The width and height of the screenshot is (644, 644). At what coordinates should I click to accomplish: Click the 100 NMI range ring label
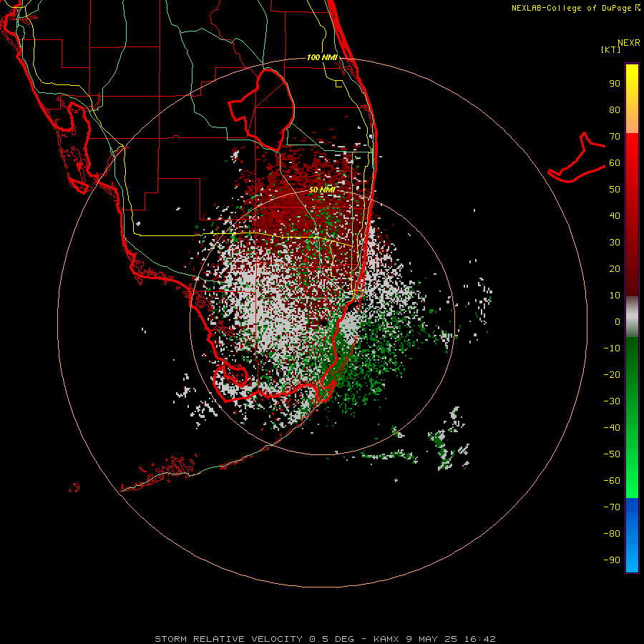[322, 57]
